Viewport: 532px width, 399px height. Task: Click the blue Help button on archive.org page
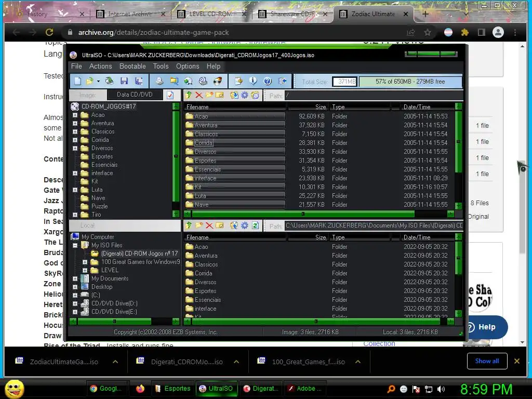[x=486, y=327]
